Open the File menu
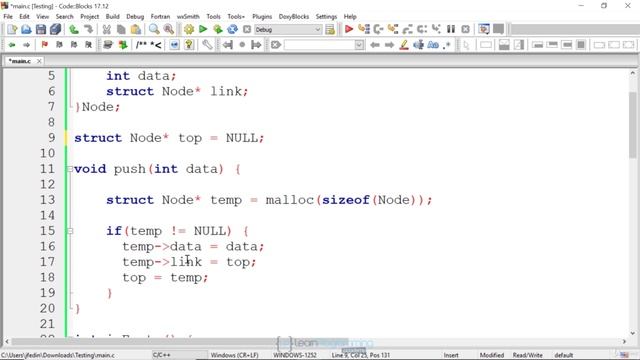Viewport: 640px width, 360px height. 8,16
